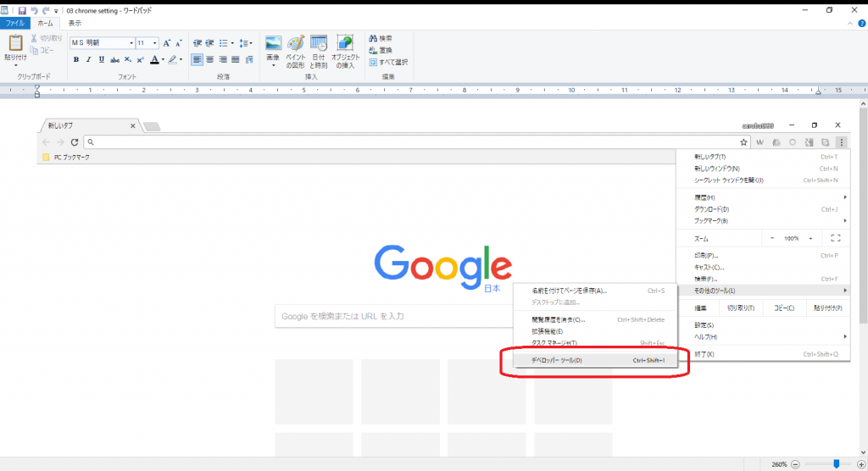This screenshot has height=471, width=868.
Task: Insert date and time
Action: pyautogui.click(x=319, y=50)
